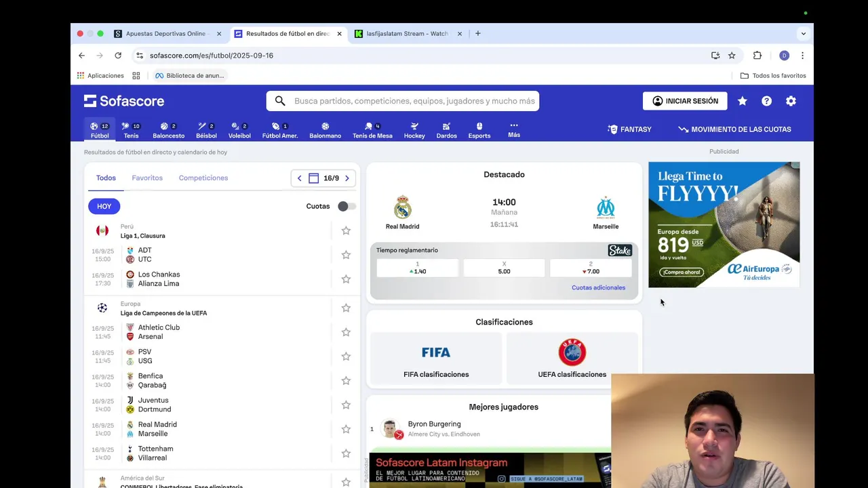868x488 pixels.
Task: Switch to lasfijaslatam Stream tab
Action: [x=408, y=33]
